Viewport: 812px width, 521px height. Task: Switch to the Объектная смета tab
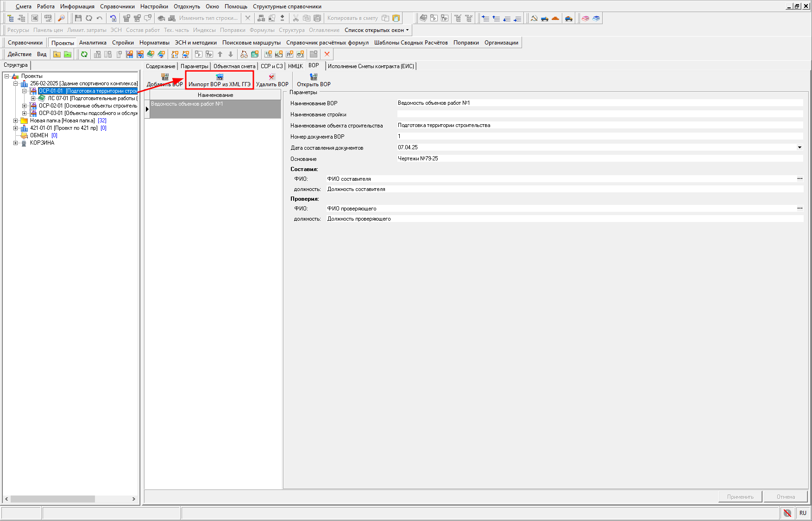coord(234,66)
